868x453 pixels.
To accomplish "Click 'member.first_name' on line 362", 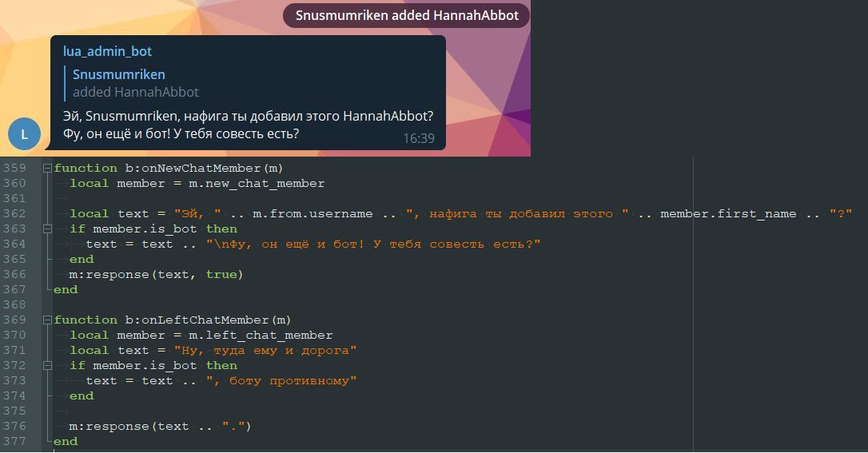I will pos(728,213).
